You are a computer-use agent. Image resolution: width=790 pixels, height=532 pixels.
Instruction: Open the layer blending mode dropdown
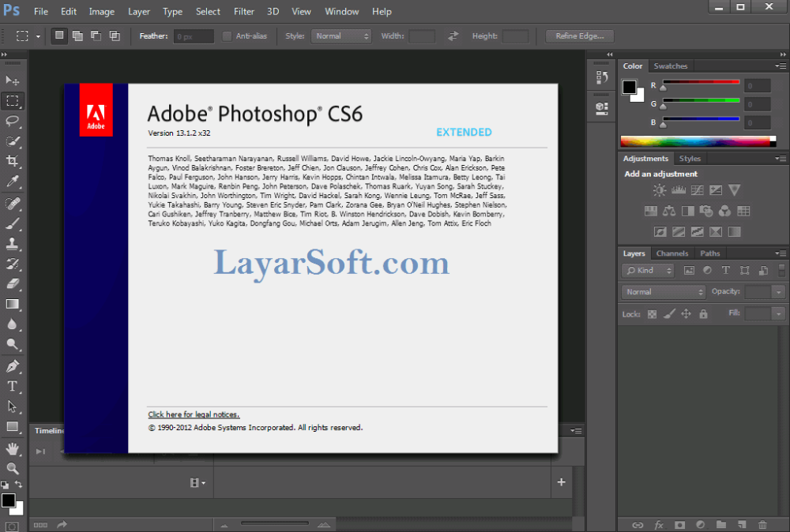pyautogui.click(x=664, y=292)
